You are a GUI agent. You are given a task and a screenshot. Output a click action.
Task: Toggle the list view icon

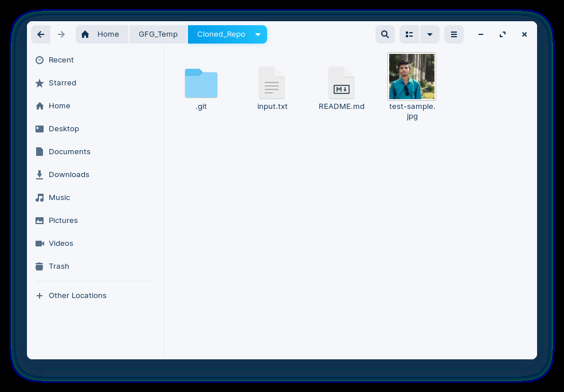tap(409, 34)
